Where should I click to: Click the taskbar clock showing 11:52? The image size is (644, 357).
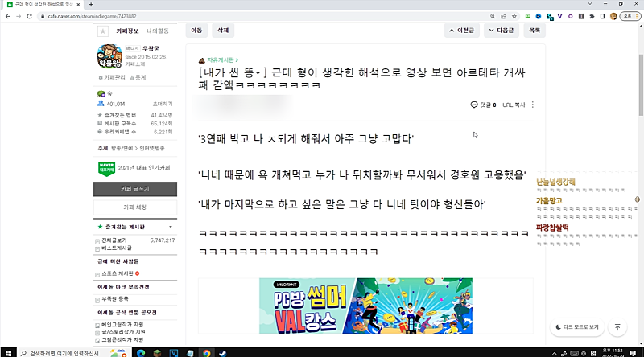pyautogui.click(x=612, y=353)
